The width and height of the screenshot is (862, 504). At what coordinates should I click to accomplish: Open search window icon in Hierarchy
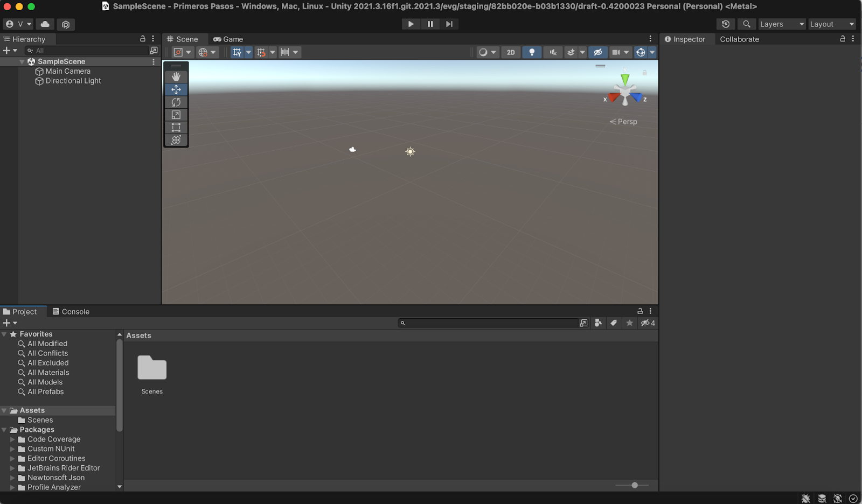click(154, 51)
